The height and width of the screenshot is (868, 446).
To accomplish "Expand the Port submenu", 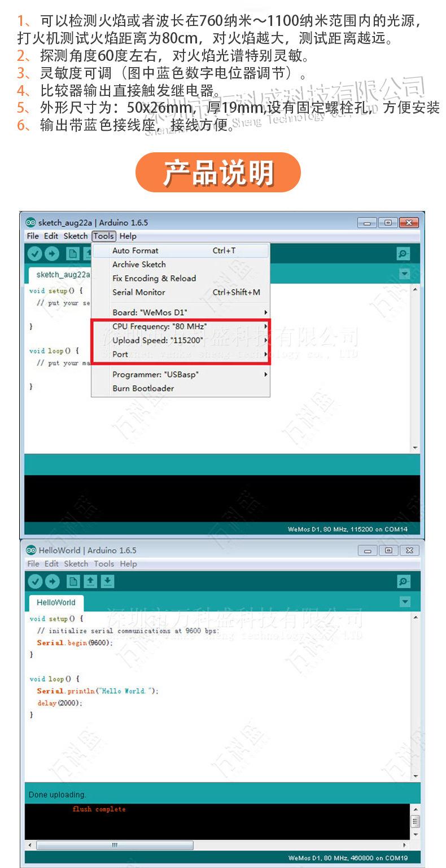I will coord(181,354).
